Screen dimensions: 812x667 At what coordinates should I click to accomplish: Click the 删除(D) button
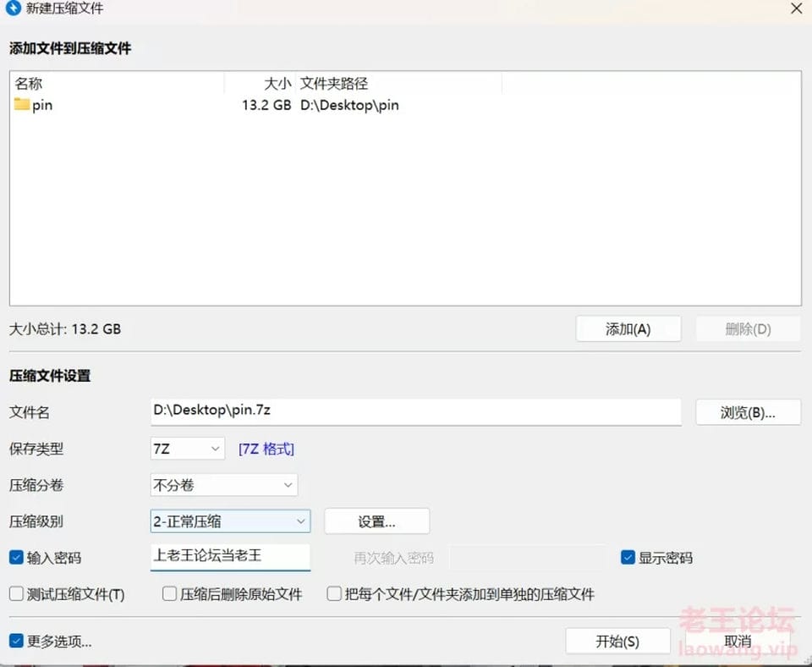[x=748, y=329]
